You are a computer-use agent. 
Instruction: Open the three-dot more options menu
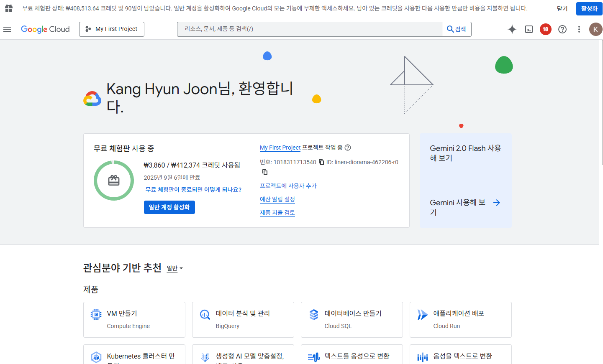579,29
